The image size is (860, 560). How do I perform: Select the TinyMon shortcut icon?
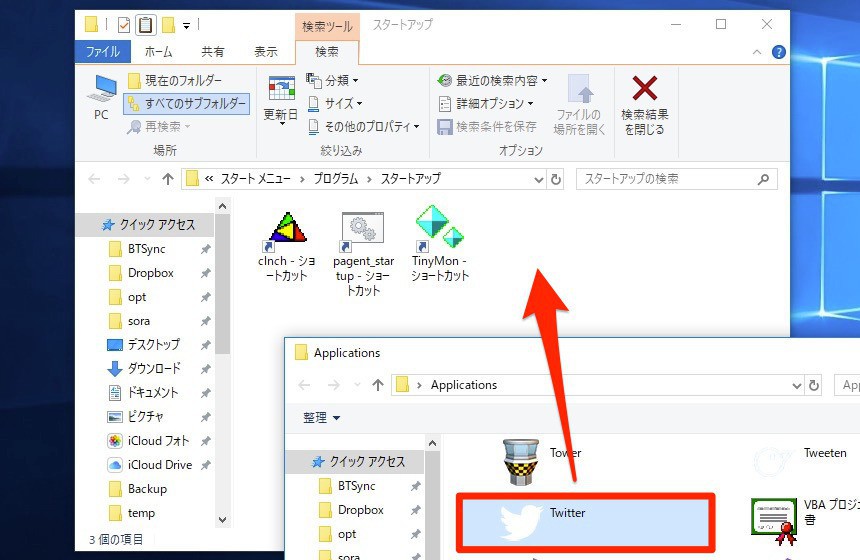coord(440,244)
